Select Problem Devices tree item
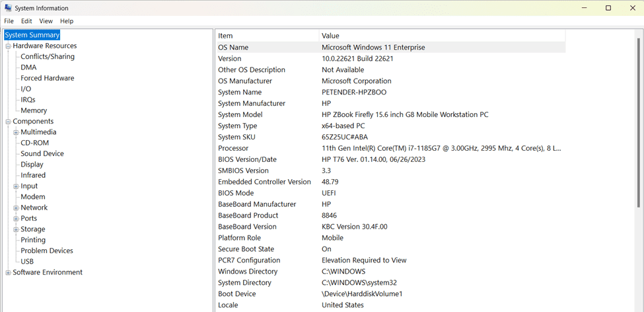 pyautogui.click(x=47, y=251)
